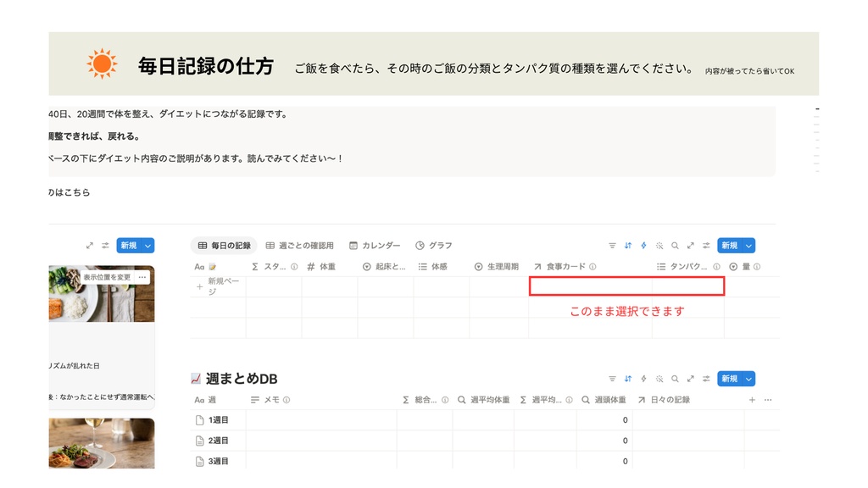Open view settings sliders icon for the daily record
This screenshot has height=488, width=868.
(x=706, y=246)
